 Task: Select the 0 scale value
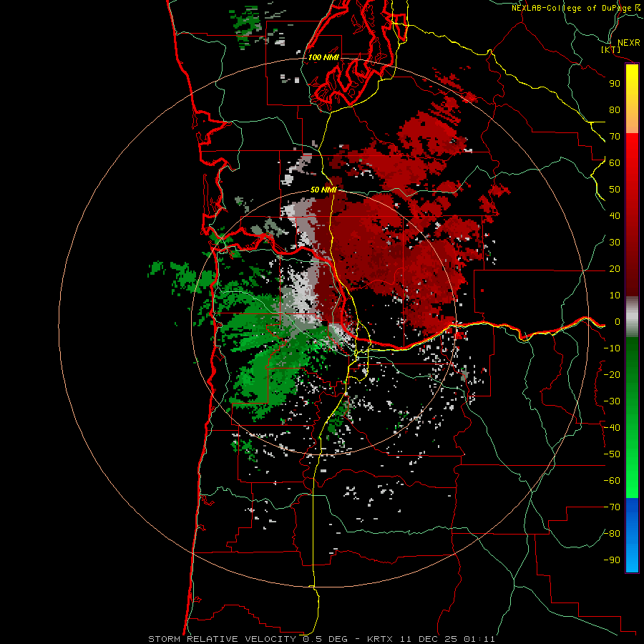[x=618, y=322]
